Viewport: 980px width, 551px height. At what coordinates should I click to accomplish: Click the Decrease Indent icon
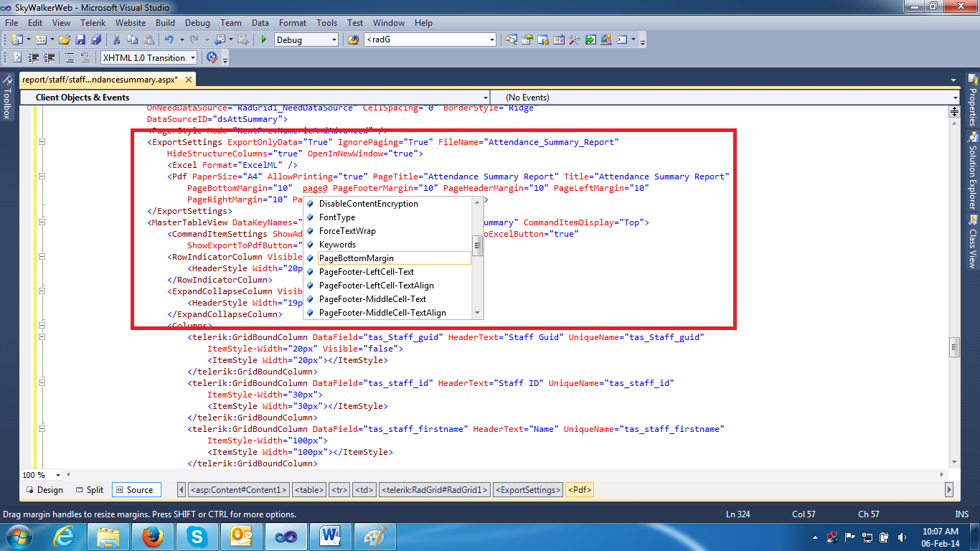pos(33,57)
